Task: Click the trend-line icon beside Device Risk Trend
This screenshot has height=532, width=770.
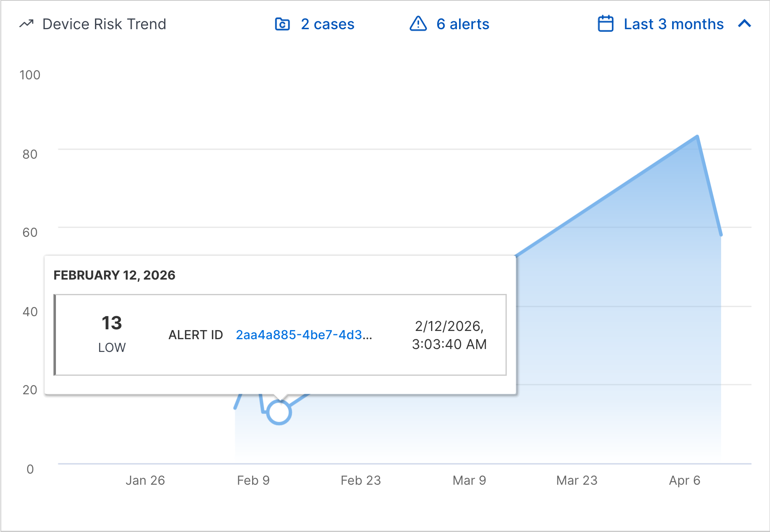Action: pos(26,24)
